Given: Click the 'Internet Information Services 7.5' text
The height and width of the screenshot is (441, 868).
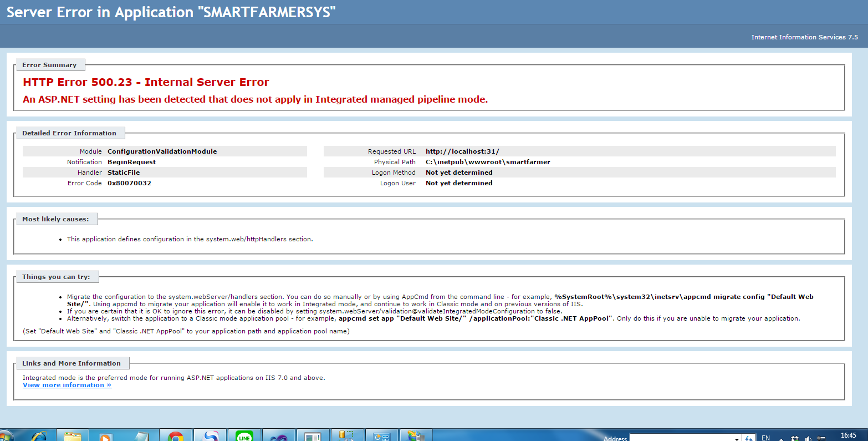Looking at the screenshot, I should (x=804, y=37).
